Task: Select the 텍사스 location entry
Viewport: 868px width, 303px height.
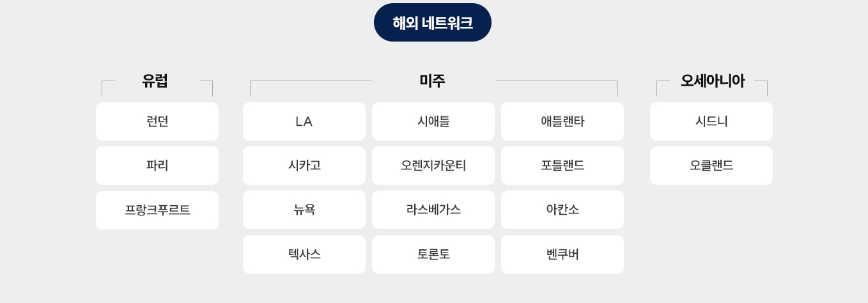Action: [304, 254]
